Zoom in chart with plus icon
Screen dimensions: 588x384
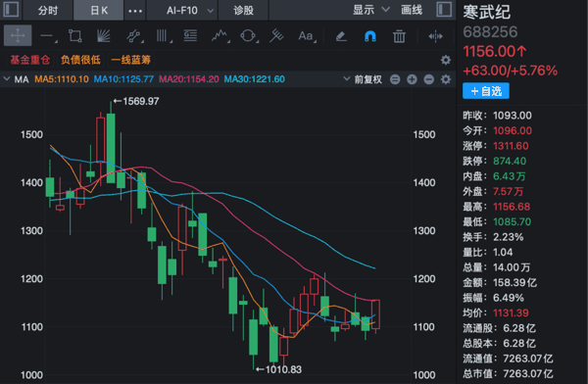tap(412, 79)
